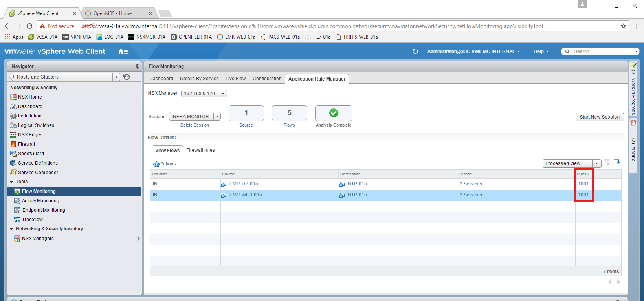644x301 pixels.
Task: Click 2 Services in EMR-WEB-01a row
Action: tap(471, 195)
